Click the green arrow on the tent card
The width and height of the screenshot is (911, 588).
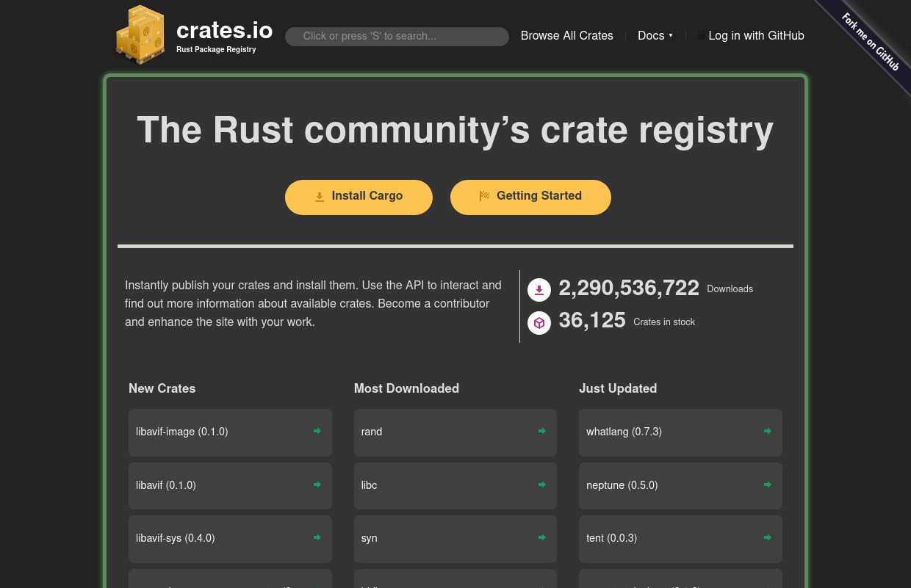click(767, 537)
